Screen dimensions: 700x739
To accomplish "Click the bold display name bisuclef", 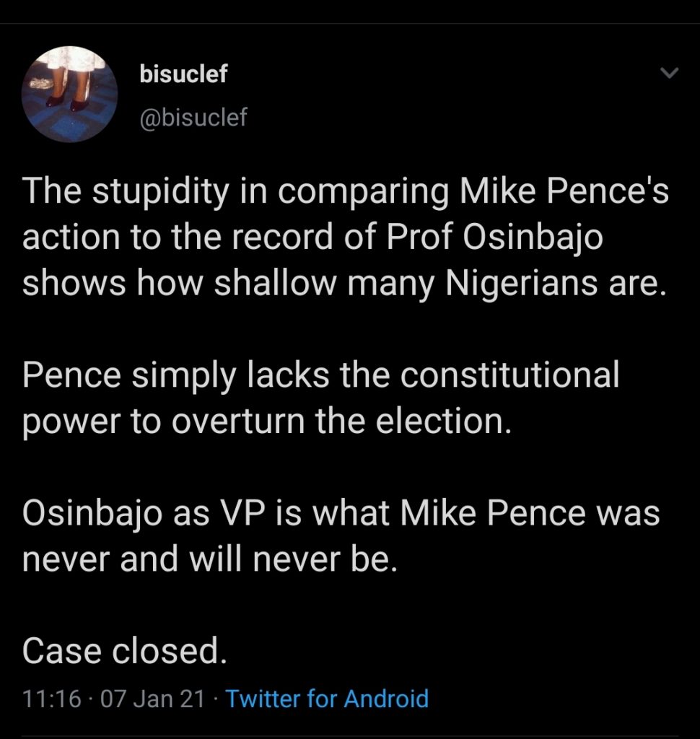I will click(x=183, y=74).
